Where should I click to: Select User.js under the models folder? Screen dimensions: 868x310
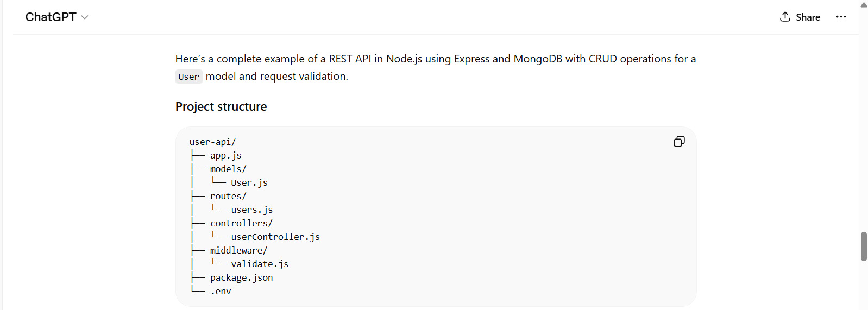[x=249, y=183]
